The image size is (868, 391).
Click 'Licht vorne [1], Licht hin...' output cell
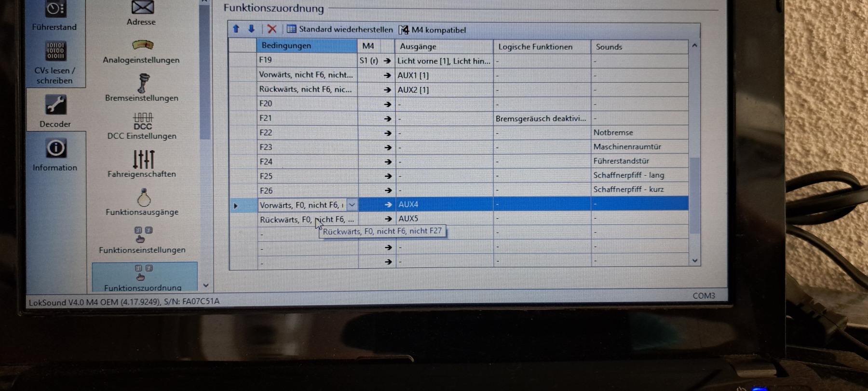tap(444, 61)
